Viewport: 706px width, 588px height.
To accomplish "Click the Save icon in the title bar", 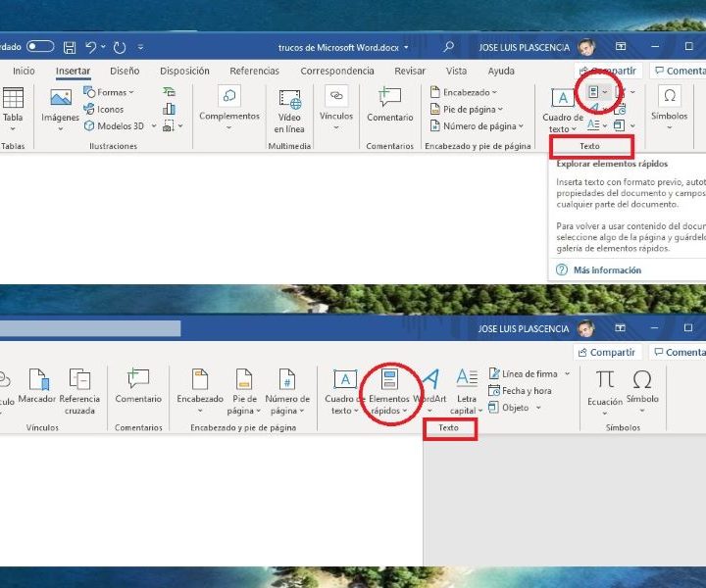I will (70, 47).
